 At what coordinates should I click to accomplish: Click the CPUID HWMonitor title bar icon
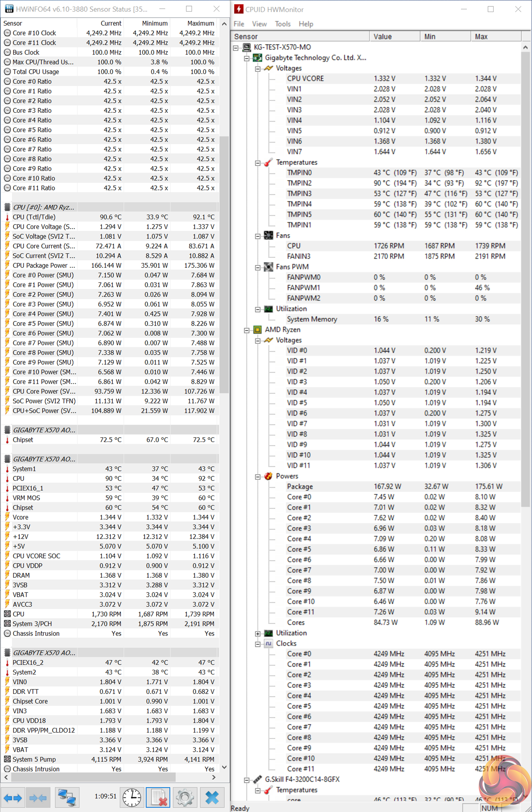pos(239,9)
